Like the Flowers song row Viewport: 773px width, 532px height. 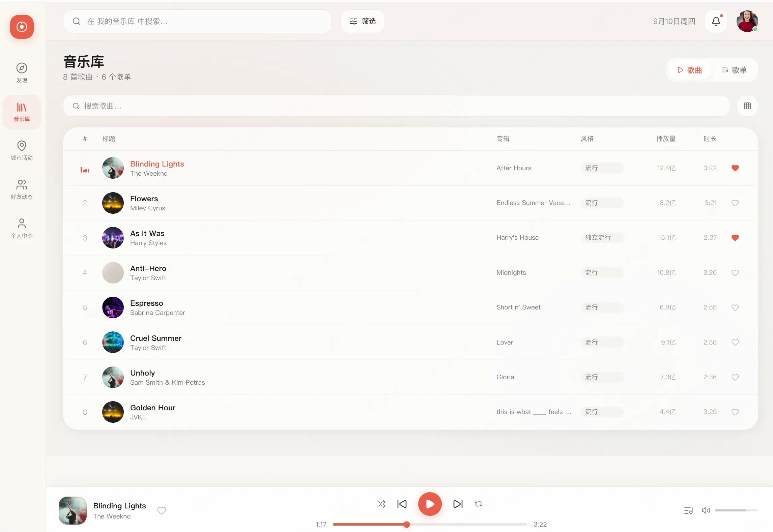coord(735,203)
